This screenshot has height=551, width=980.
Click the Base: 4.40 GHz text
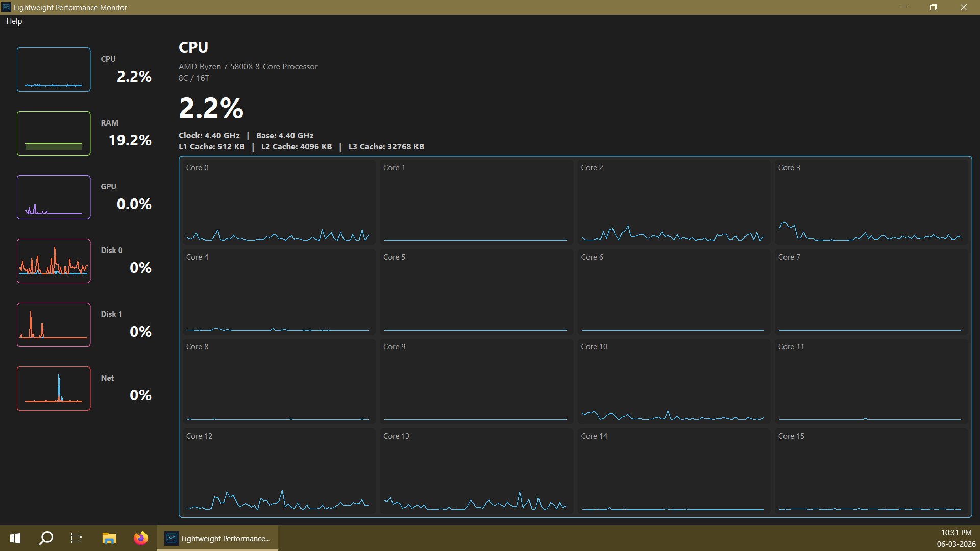coord(285,136)
